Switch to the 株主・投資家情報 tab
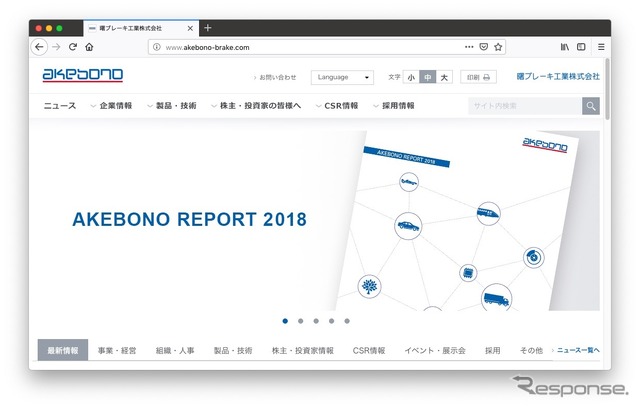This screenshot has width=640, height=408. click(x=303, y=350)
